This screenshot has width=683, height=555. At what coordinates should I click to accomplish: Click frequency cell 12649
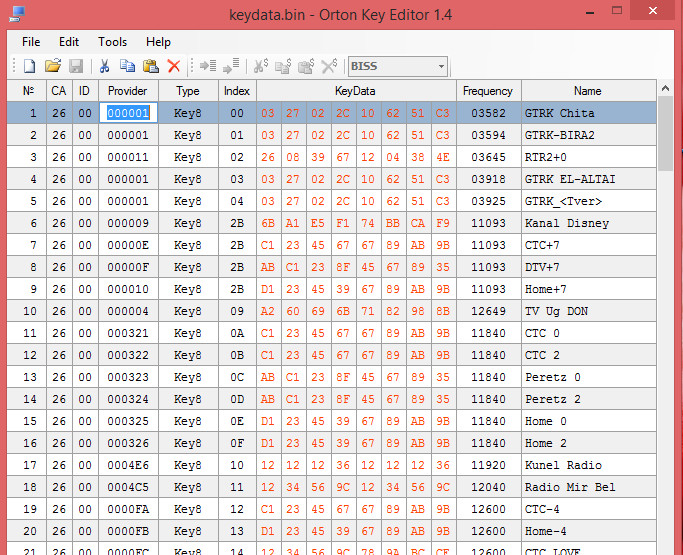pyautogui.click(x=488, y=311)
